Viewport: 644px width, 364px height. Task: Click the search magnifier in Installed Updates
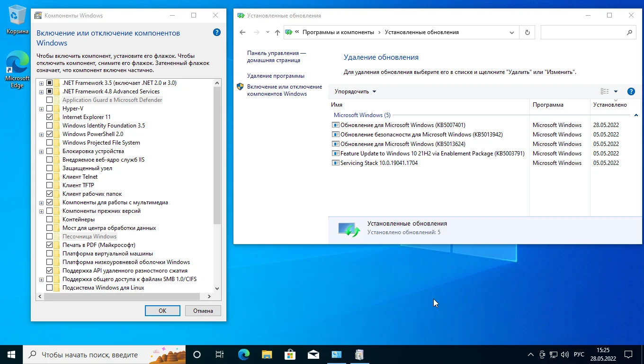click(629, 32)
